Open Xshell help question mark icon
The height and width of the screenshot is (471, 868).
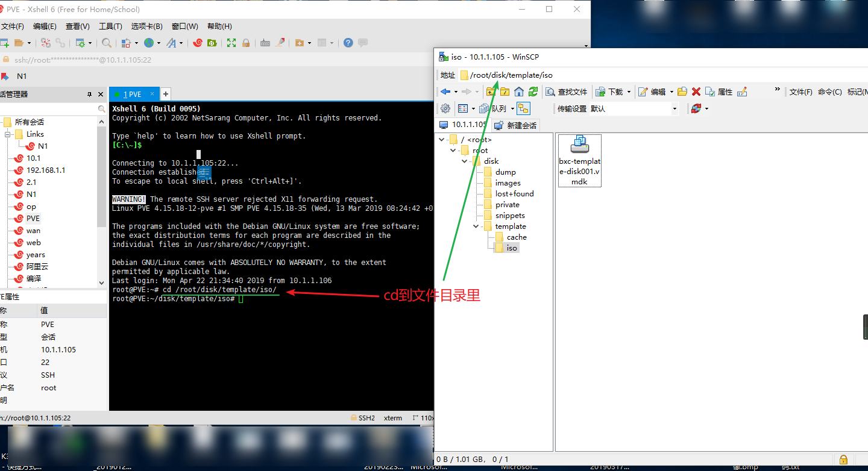348,43
